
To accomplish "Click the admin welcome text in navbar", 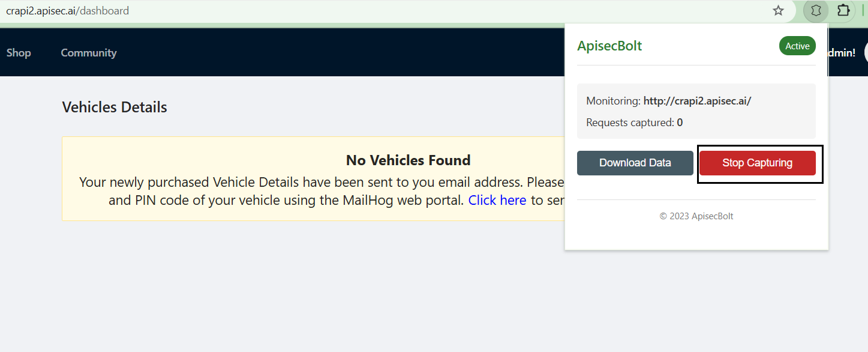I will point(841,53).
